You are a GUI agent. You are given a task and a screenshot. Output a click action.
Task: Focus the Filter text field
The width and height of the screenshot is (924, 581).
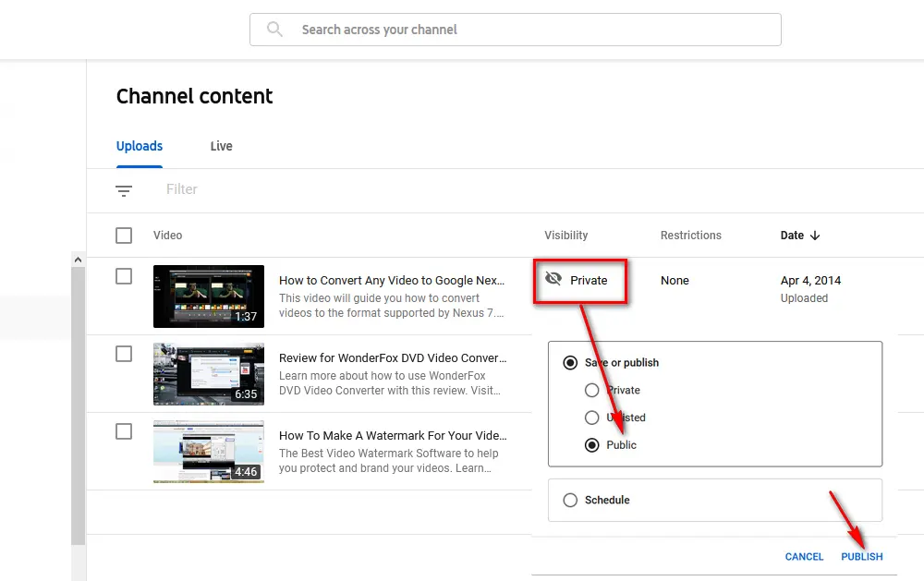pos(181,189)
